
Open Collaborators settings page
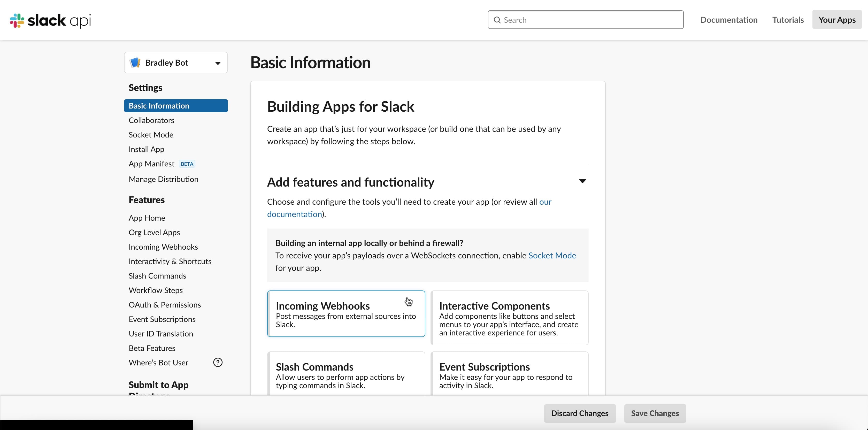pos(151,120)
